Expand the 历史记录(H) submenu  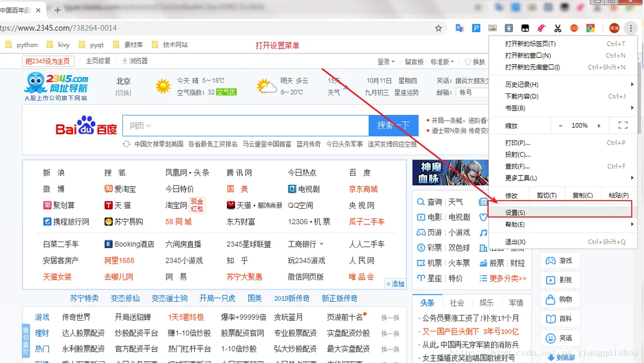563,84
